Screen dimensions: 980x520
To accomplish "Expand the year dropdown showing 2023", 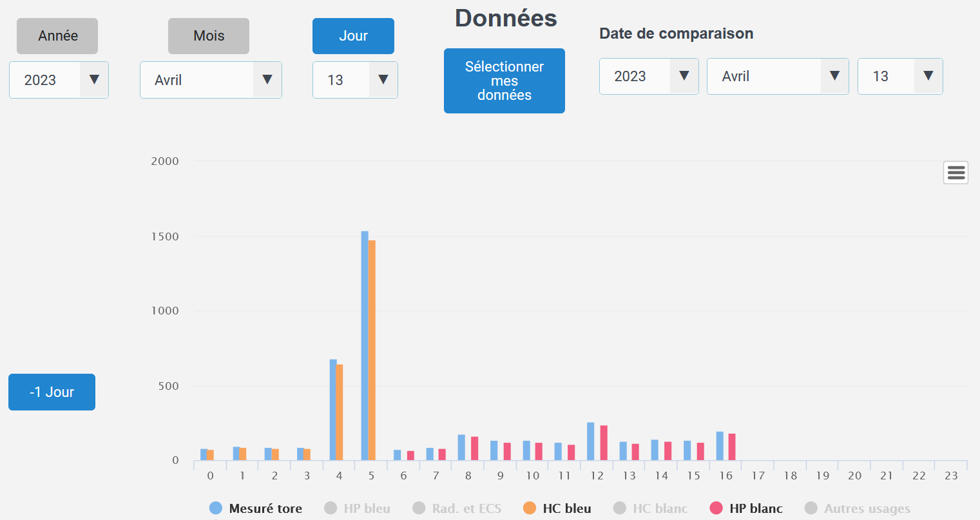I will [59, 80].
